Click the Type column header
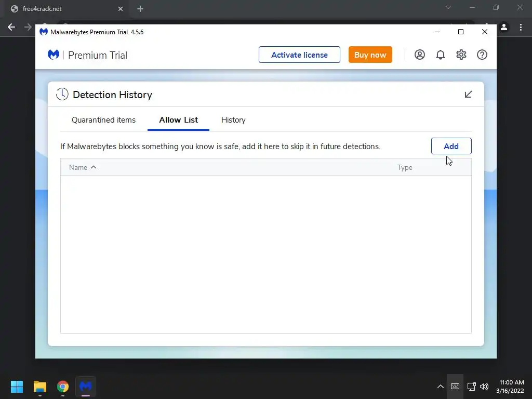This screenshot has width=532, height=399. coord(405,168)
